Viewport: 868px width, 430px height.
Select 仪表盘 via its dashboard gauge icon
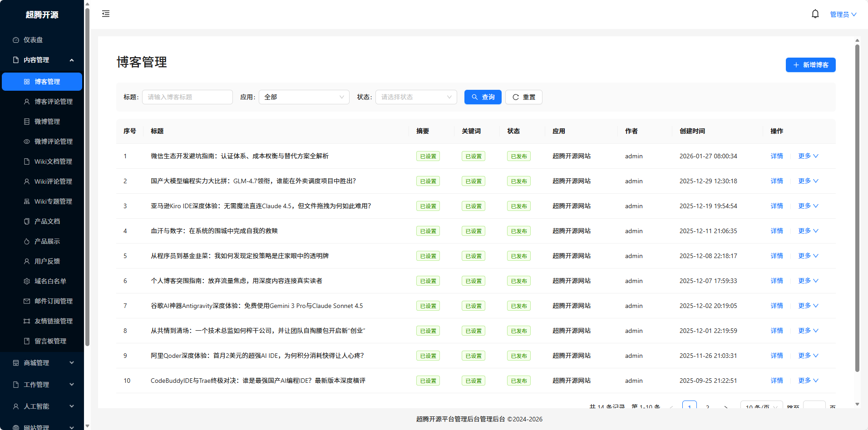(15, 40)
